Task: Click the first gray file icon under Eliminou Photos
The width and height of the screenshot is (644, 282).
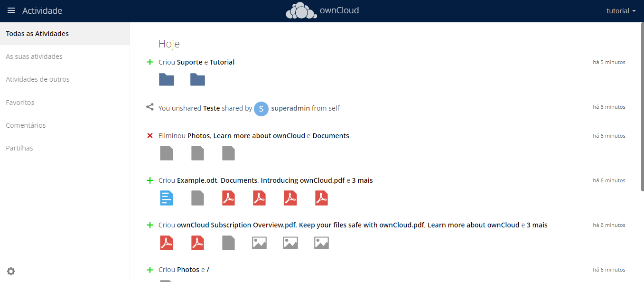Action: [167, 153]
